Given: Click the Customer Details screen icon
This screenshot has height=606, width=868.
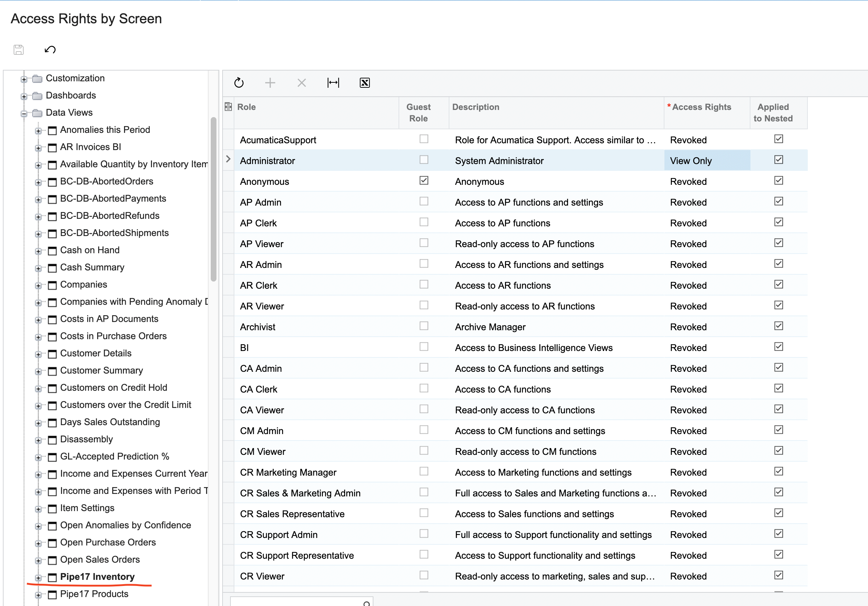Looking at the screenshot, I should pyautogui.click(x=53, y=354).
